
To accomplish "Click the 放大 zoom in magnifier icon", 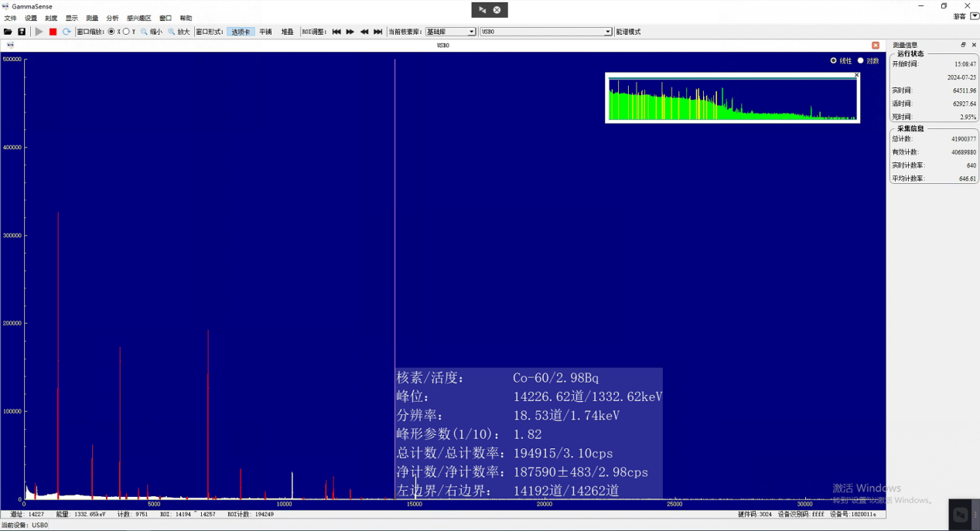I will click(172, 32).
